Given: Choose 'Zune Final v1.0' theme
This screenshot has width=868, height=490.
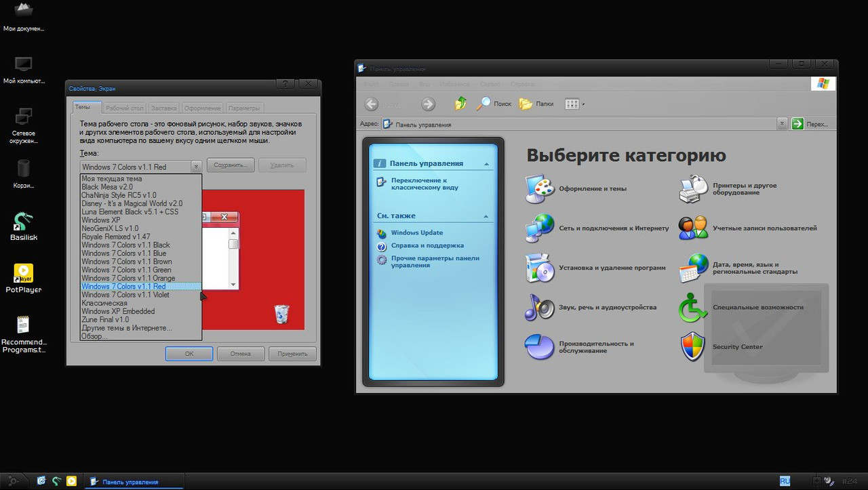Looking at the screenshot, I should pos(141,319).
